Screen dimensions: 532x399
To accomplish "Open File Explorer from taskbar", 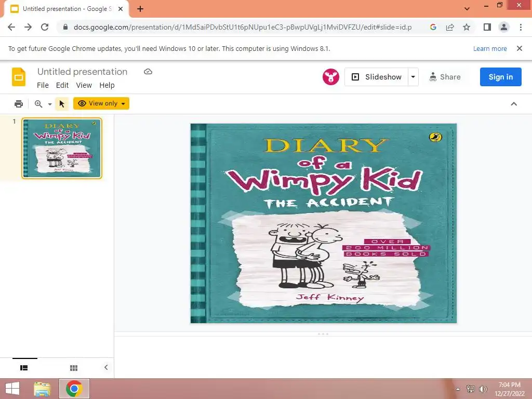I will click(43, 389).
